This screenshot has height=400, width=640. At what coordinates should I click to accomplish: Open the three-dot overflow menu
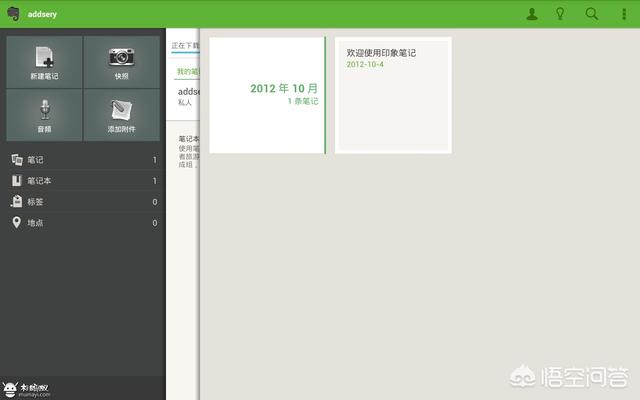pos(624,14)
